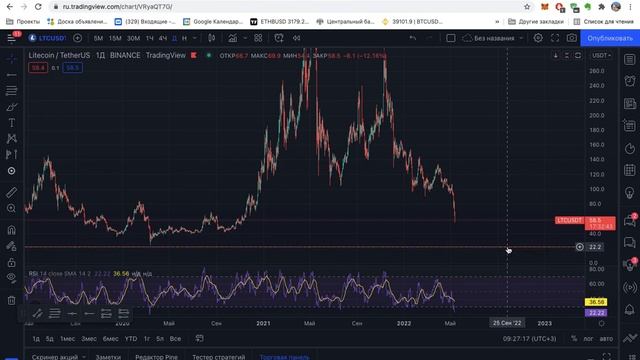Viewport: 640px width, 360px height.
Task: Enter fullscreen mode for the chart
Action: coord(555,38)
